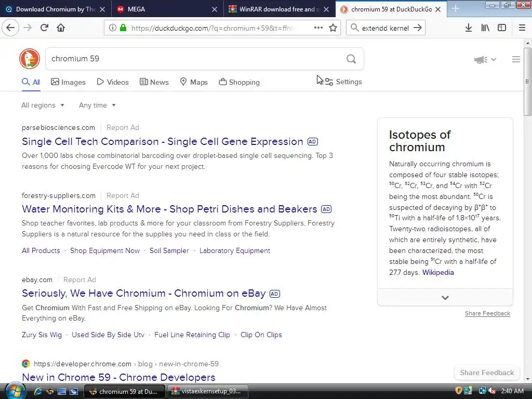Launch Internet Explorer from quick launch

[x=38, y=391]
